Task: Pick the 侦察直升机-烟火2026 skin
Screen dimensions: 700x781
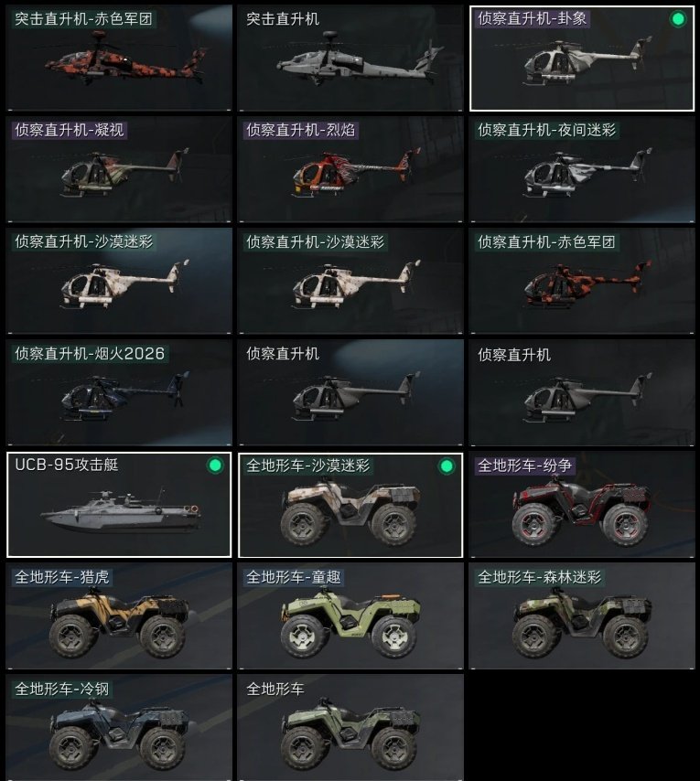Action: (x=119, y=393)
